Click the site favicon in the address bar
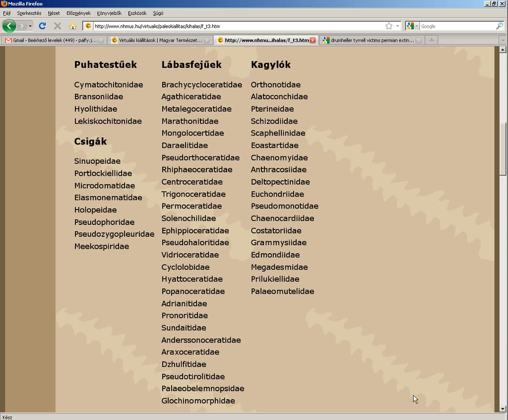The height and width of the screenshot is (420, 508). coord(88,26)
